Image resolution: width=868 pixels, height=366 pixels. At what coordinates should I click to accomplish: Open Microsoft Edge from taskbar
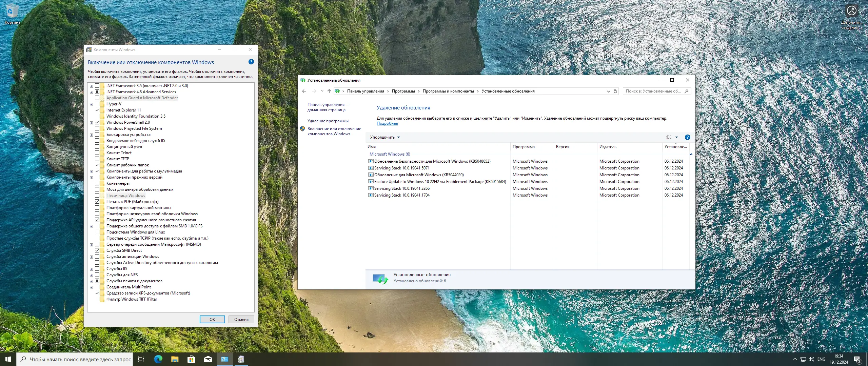click(158, 359)
